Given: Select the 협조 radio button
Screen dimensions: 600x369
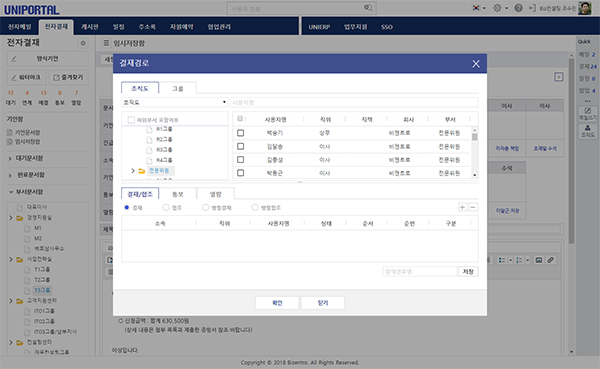Looking at the screenshot, I should 166,207.
